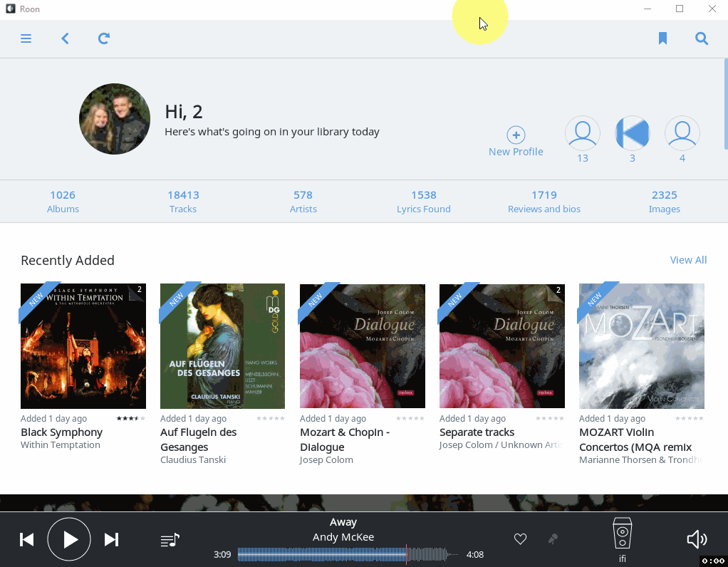
Task: Open the Black Symphony album cover
Action: tap(83, 346)
